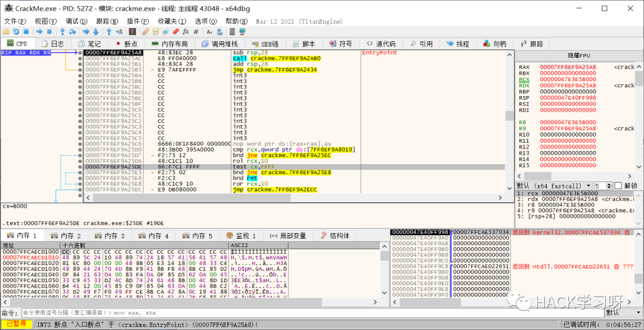Open the 默认 dropdown beside the command box
The width and height of the screenshot is (644, 330).
tap(623, 313)
